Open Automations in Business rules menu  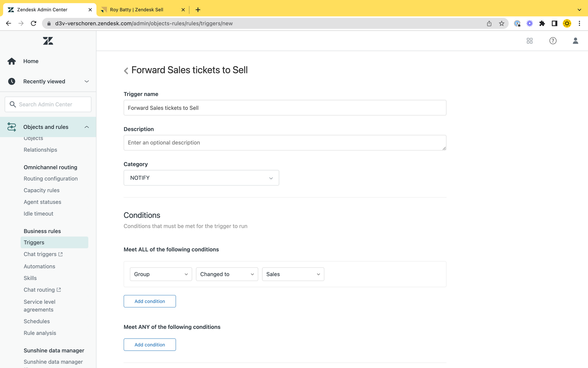[x=39, y=266]
